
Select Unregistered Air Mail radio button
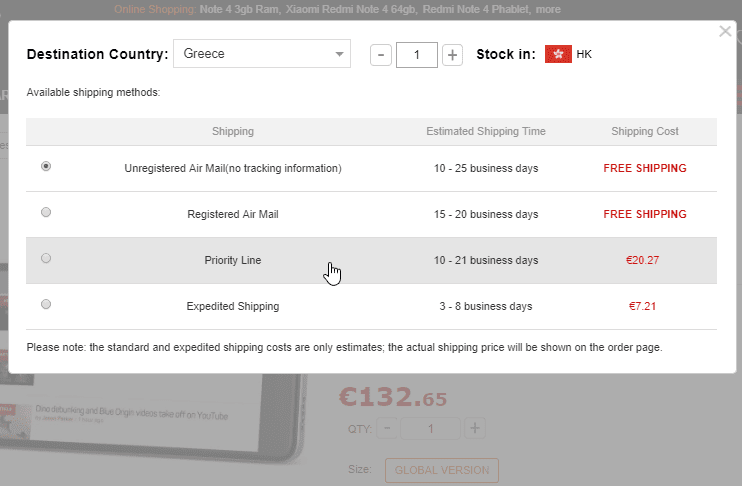[x=46, y=167]
